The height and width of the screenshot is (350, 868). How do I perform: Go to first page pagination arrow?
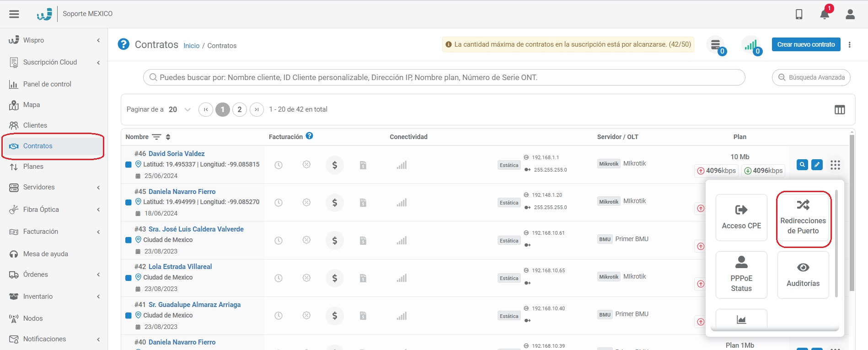206,109
